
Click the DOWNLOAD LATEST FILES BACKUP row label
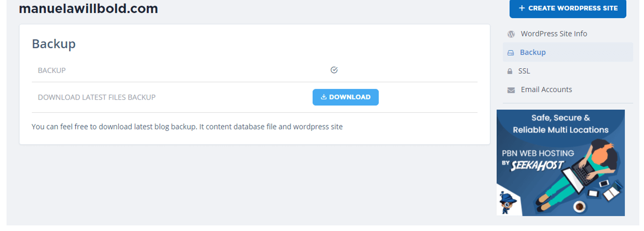click(x=97, y=97)
